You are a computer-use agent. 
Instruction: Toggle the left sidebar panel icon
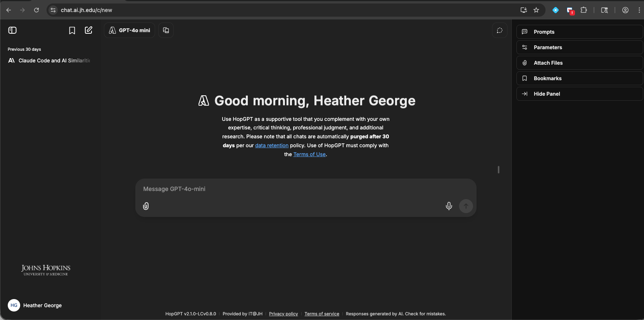(12, 30)
